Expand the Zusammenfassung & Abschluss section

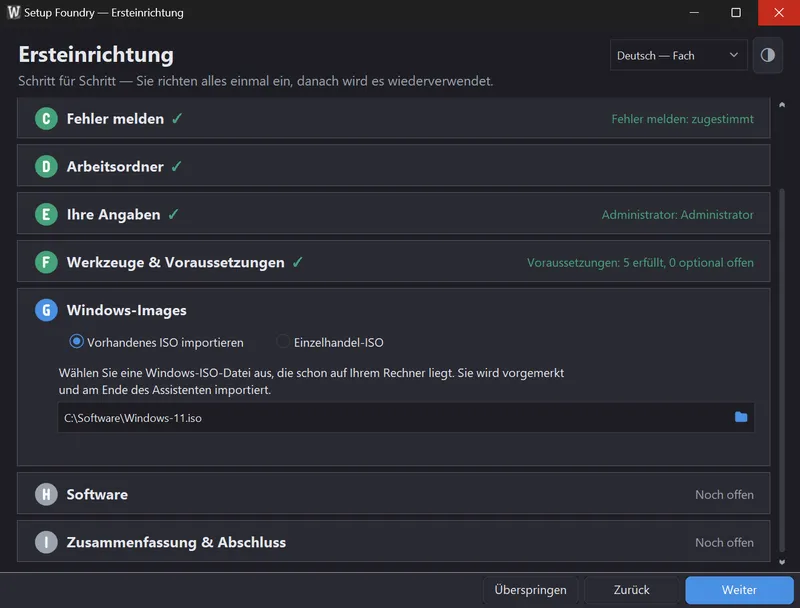pos(393,542)
